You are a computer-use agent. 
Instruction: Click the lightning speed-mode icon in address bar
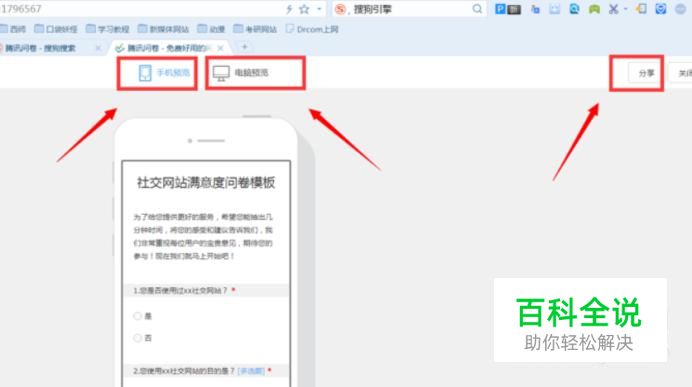pyautogui.click(x=289, y=9)
